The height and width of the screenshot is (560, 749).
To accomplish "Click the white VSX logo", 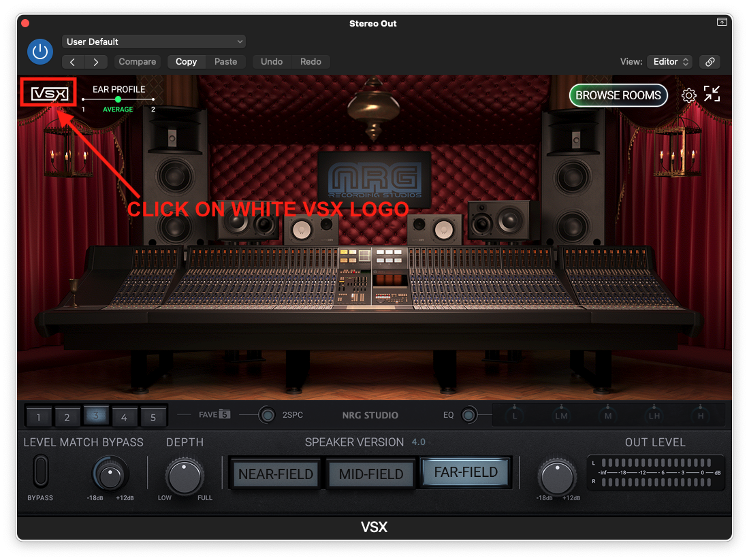I will [x=50, y=93].
